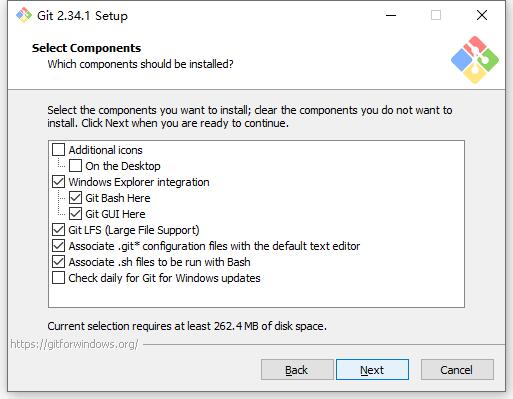The width and height of the screenshot is (513, 399).
Task: Toggle Associate .git* configuration files checkbox
Action: pyautogui.click(x=58, y=246)
